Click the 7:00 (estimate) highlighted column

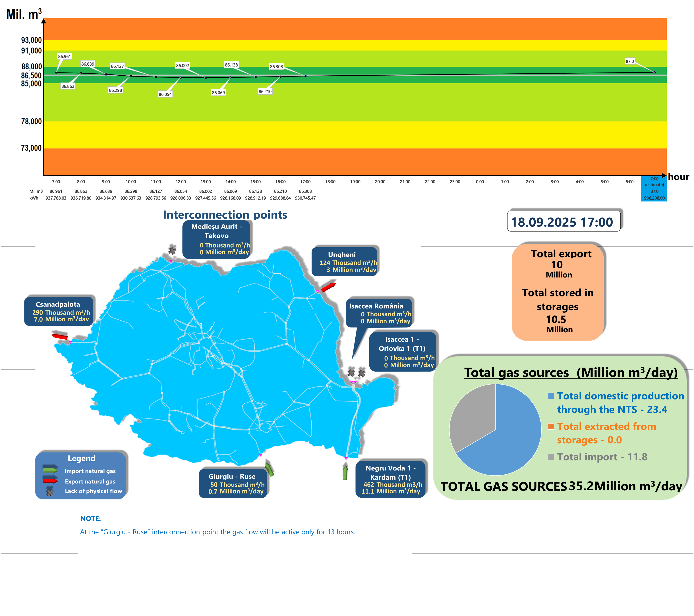[x=654, y=188]
